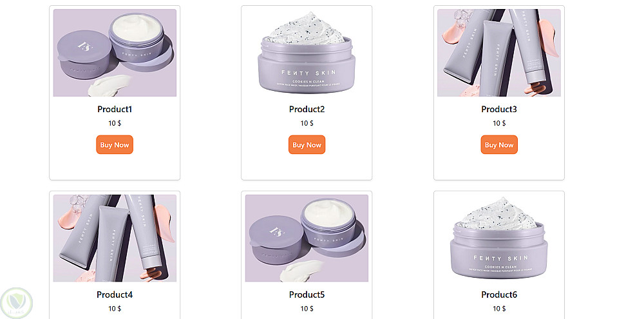644x319 pixels.
Task: Click the Product6 price text
Action: pos(499,308)
